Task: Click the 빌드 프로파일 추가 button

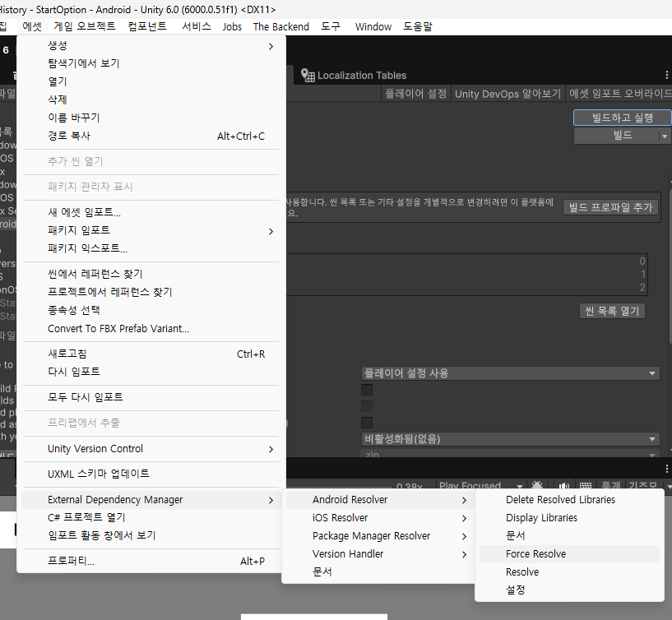Action: [x=610, y=207]
